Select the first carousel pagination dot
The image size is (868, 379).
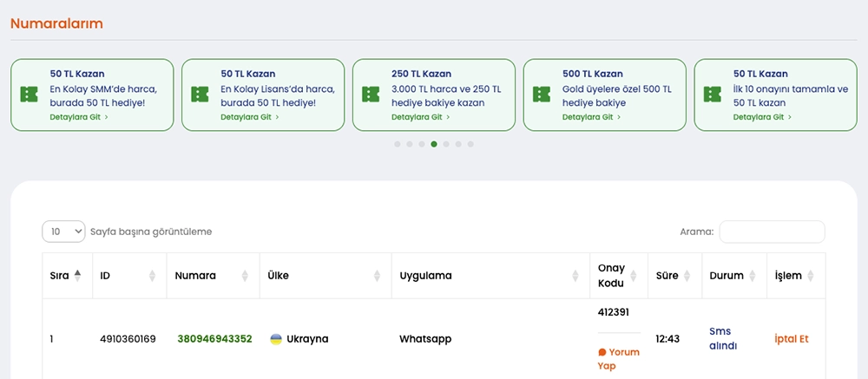[398, 144]
